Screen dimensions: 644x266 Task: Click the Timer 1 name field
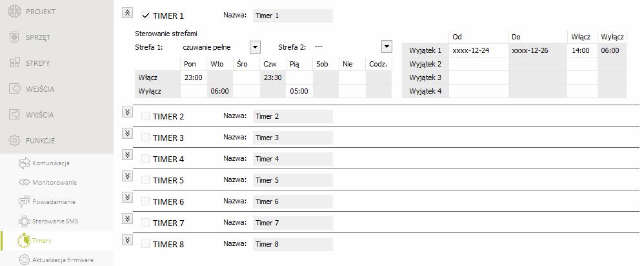293,15
